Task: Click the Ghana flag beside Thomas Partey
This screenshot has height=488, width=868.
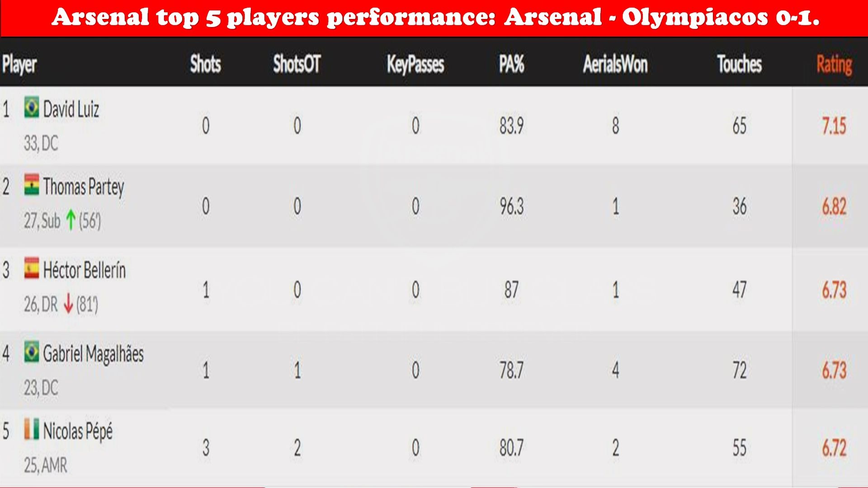Action: pyautogui.click(x=32, y=185)
